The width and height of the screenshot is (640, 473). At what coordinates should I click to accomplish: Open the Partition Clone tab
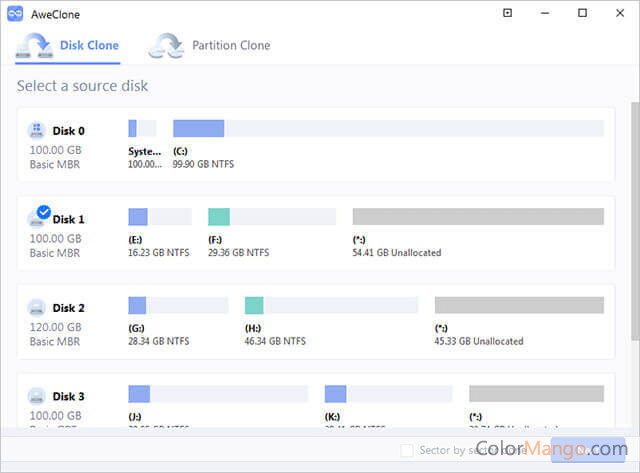(x=230, y=45)
